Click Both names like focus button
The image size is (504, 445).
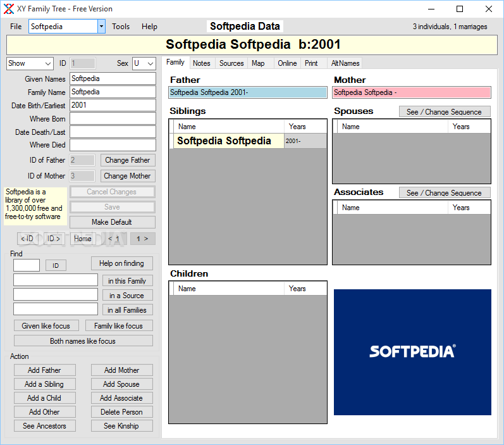[x=83, y=341]
